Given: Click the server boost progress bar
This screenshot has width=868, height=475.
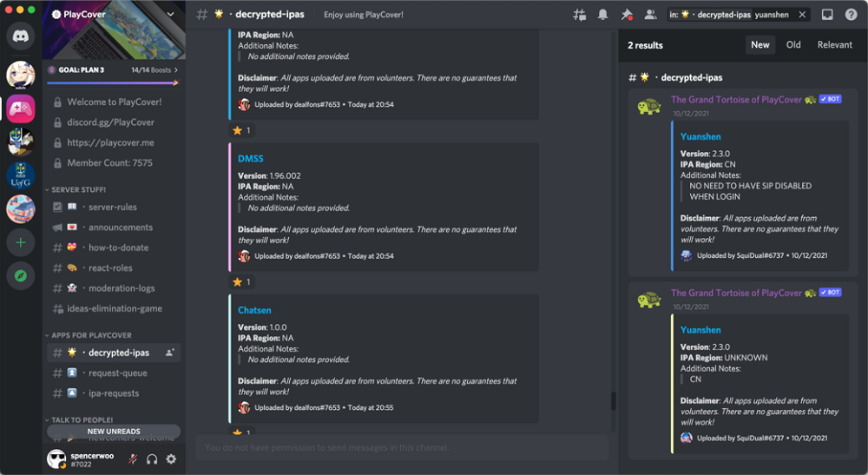Looking at the screenshot, I should click(113, 83).
